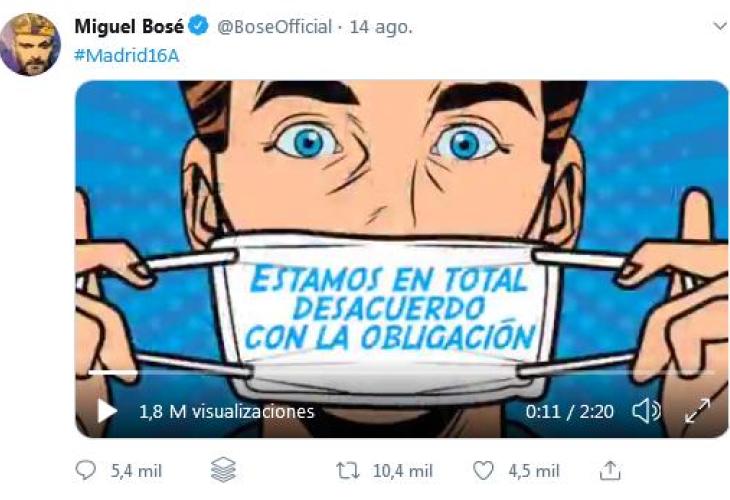Click the retweet arrows icon

click(x=348, y=471)
